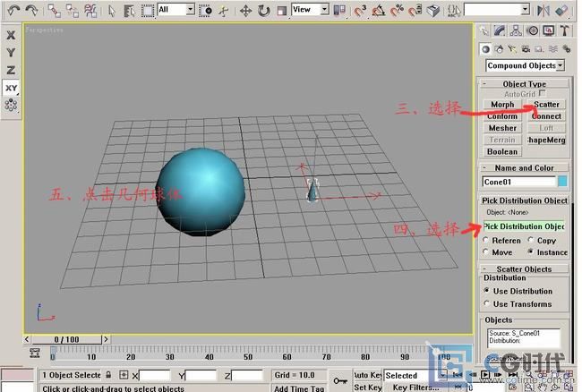
Task: Click the Scatter object type button
Action: coord(545,105)
